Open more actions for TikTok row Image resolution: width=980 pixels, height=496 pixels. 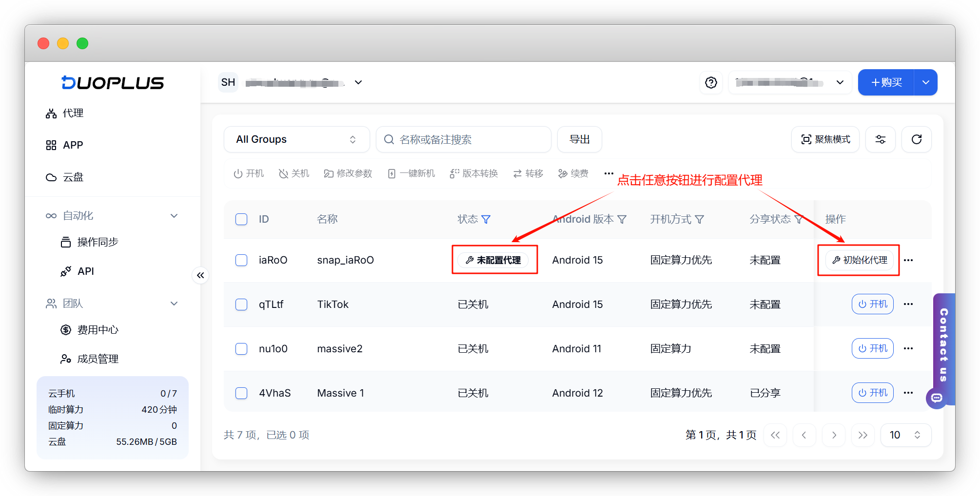908,305
